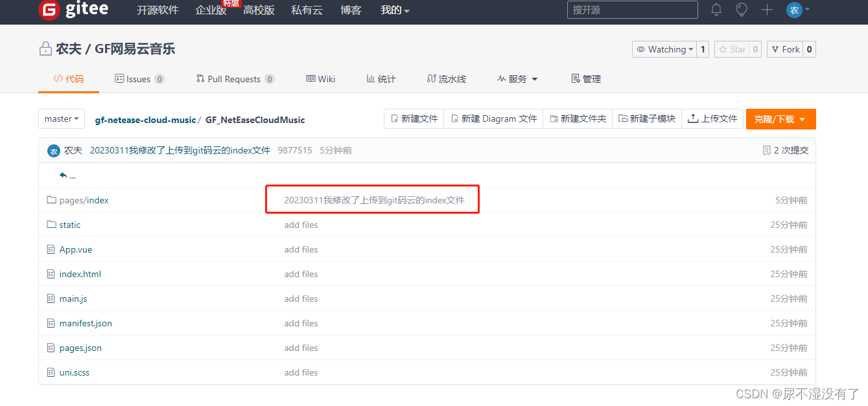The image size is (868, 406).
Task: Open manifest.json file
Action: [86, 323]
